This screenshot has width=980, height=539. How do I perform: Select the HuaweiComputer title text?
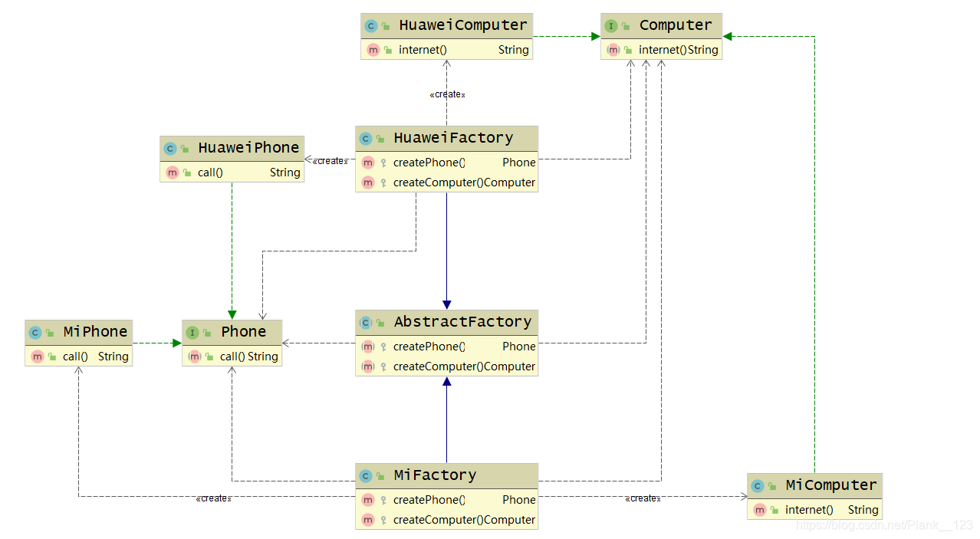click(x=463, y=25)
